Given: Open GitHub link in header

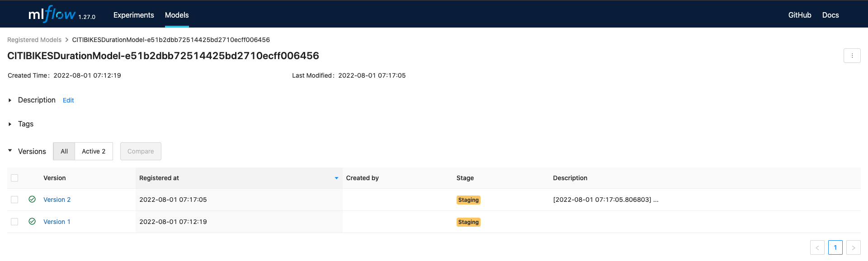Looking at the screenshot, I should click(800, 15).
